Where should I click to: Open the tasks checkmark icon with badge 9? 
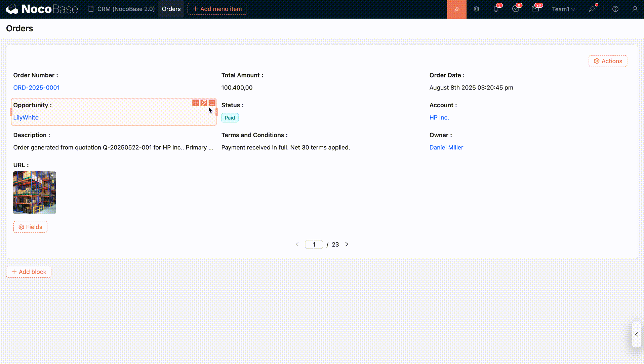pyautogui.click(x=516, y=9)
